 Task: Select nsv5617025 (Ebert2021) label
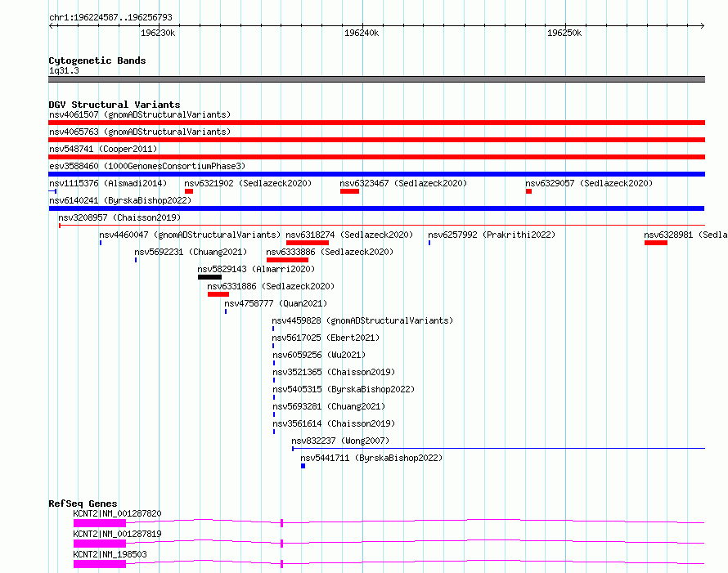tap(326, 338)
